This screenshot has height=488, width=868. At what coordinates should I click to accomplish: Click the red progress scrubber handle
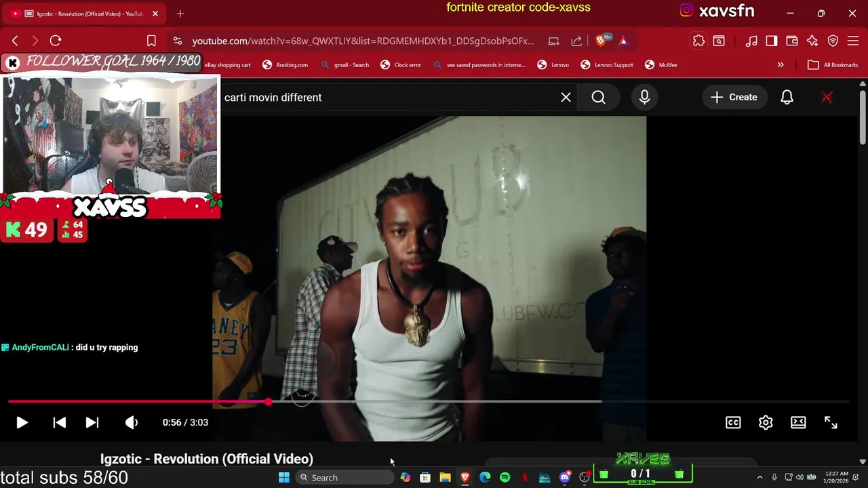point(269,402)
